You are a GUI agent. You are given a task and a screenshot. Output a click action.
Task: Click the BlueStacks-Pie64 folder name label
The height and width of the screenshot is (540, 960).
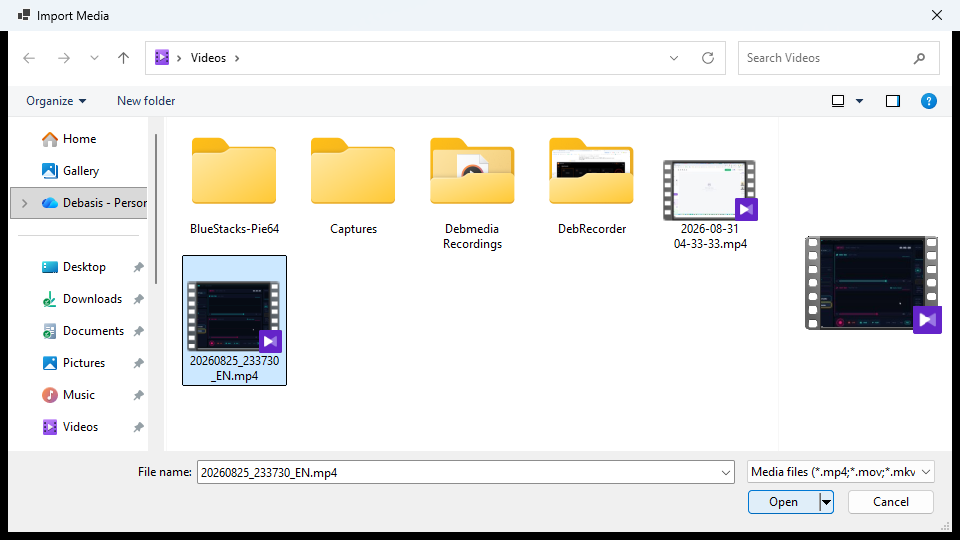234,229
